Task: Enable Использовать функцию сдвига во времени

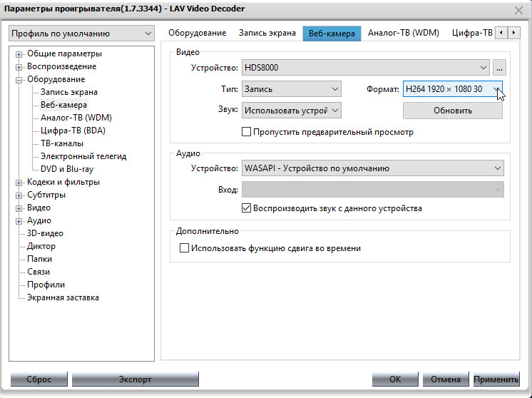Action: pos(185,248)
